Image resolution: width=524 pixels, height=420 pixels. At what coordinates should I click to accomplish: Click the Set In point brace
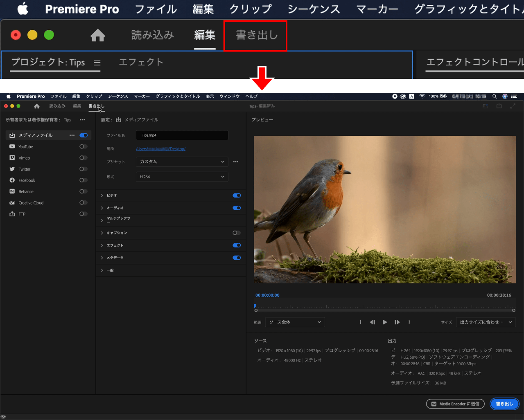(x=361, y=322)
